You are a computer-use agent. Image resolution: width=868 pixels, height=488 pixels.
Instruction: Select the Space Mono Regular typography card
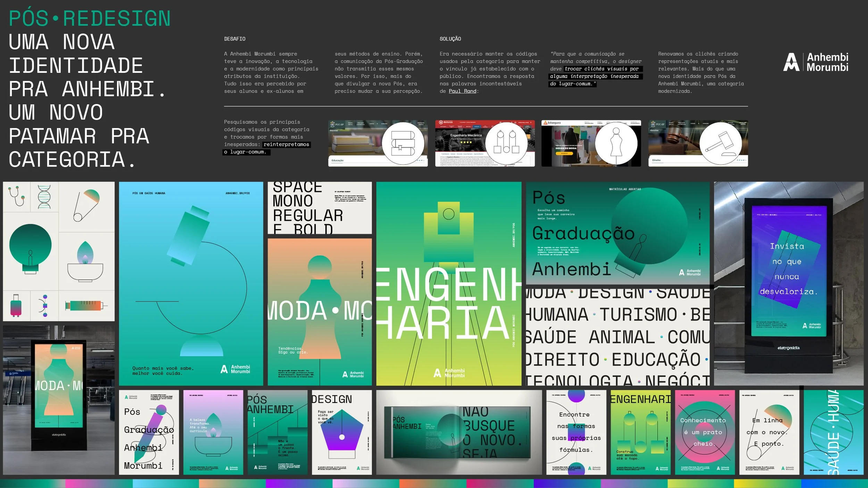(319, 208)
